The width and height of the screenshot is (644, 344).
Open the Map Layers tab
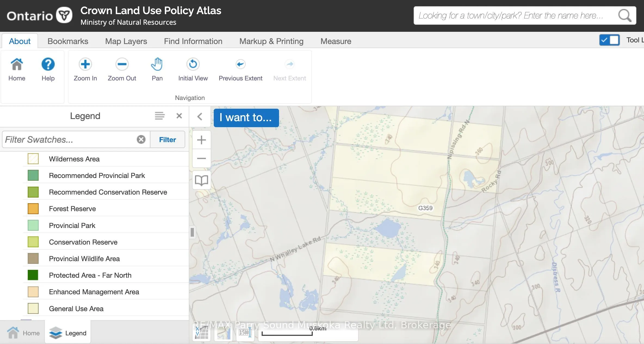pos(126,41)
